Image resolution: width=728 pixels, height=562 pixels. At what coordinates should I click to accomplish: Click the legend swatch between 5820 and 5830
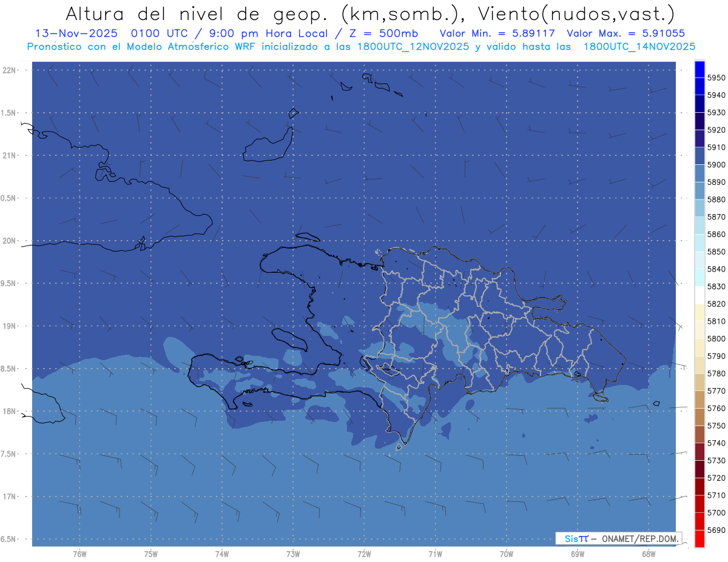click(x=699, y=295)
